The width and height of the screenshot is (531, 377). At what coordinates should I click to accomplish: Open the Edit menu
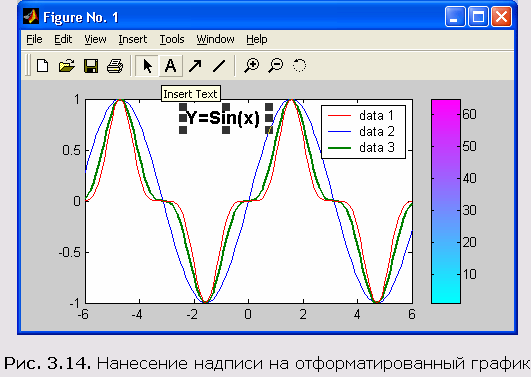pos(63,39)
